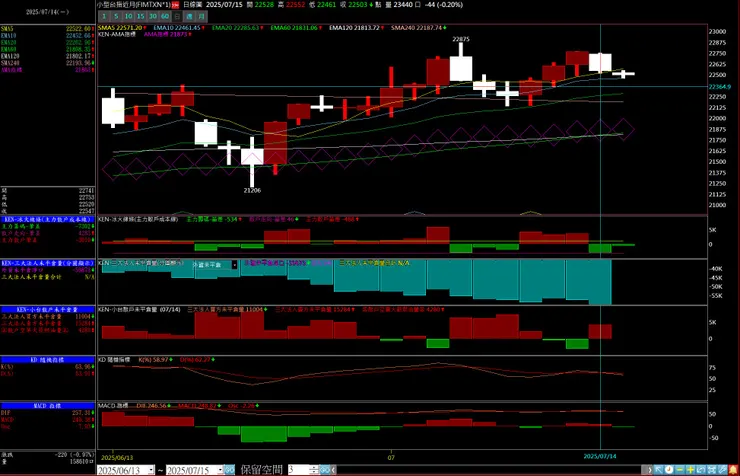Select the 1-minute timeframe button
740x476 pixels.
pyautogui.click(x=104, y=17)
